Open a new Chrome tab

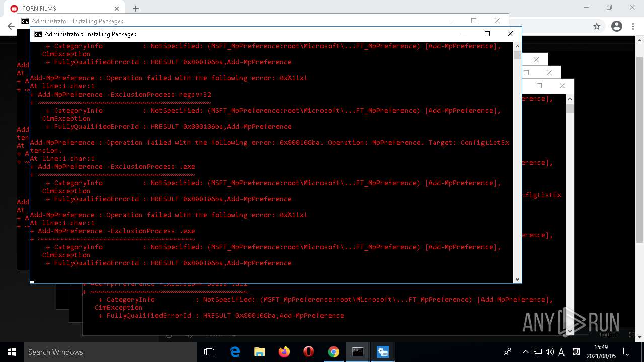[x=136, y=9]
